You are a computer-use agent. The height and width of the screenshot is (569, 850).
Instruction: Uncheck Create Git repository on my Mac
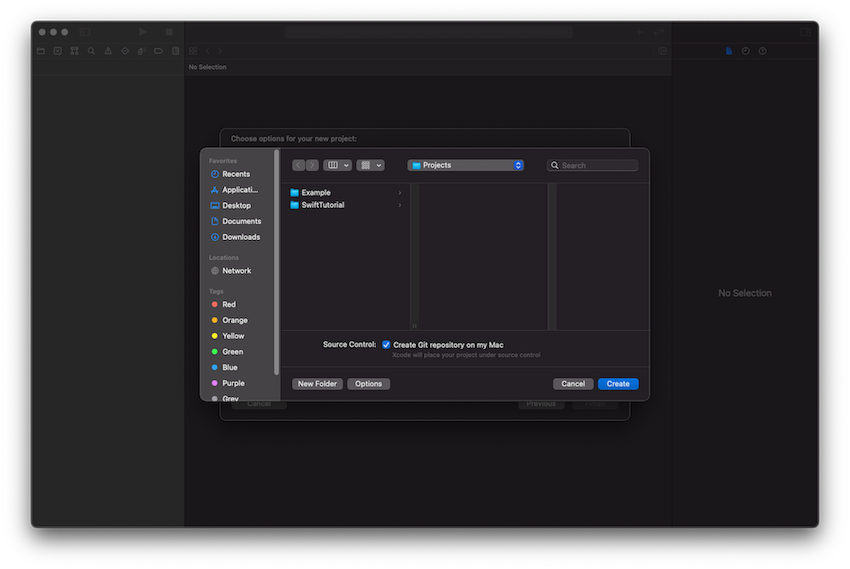pyautogui.click(x=386, y=345)
